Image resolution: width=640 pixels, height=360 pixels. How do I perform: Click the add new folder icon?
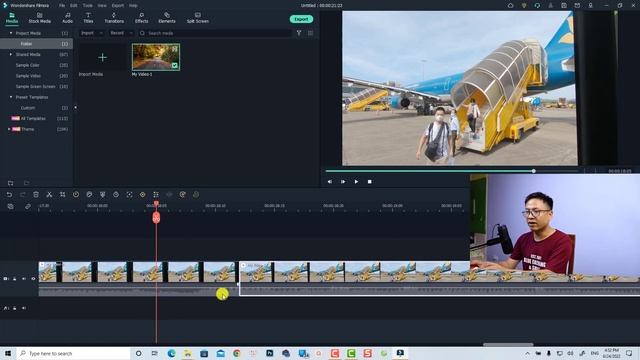pyautogui.click(x=11, y=183)
